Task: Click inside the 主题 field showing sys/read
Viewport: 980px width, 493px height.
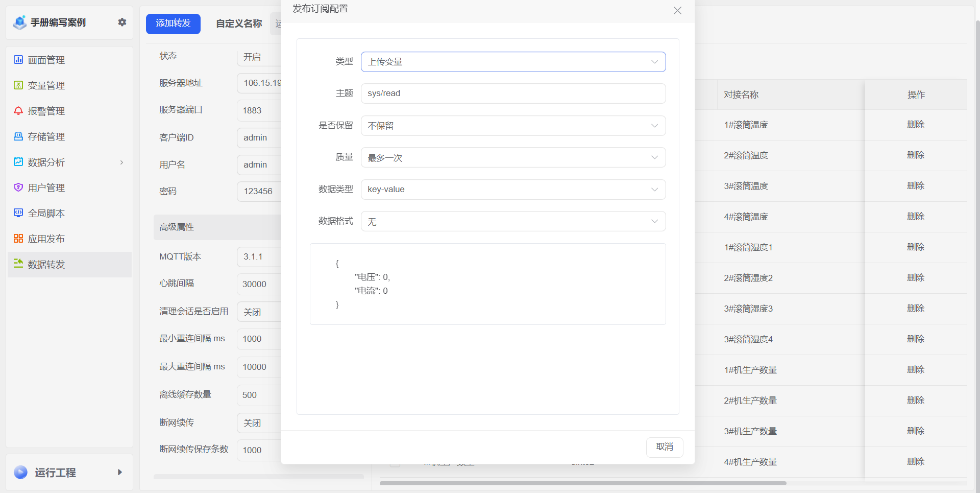Action: 513,93
